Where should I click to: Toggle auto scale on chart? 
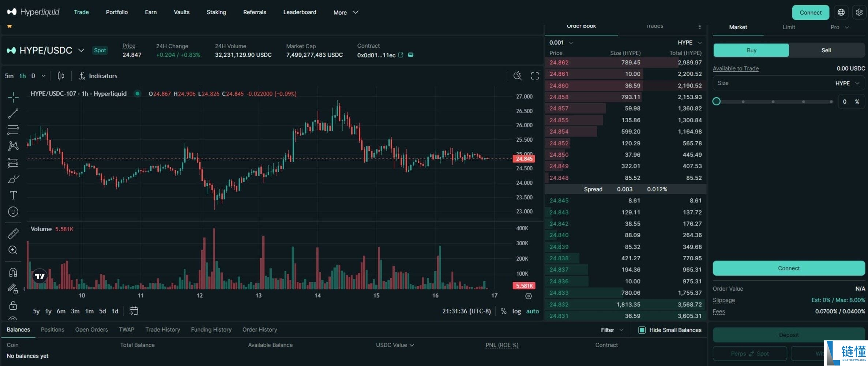coord(533,311)
